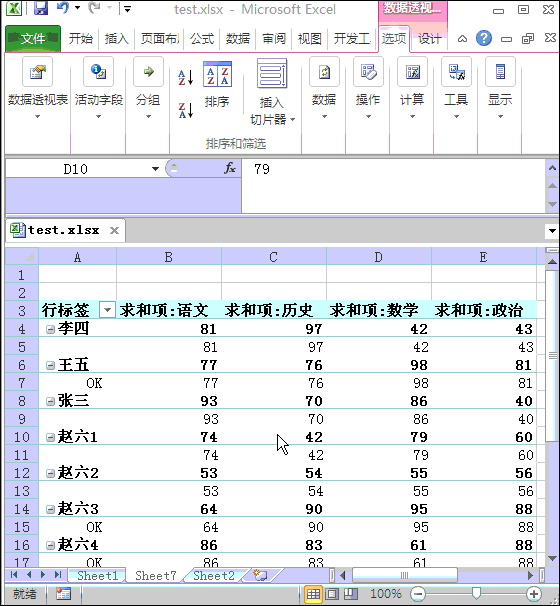560x606 pixels.
Task: Switch to Page Layout view icon
Action: pyautogui.click(x=332, y=594)
